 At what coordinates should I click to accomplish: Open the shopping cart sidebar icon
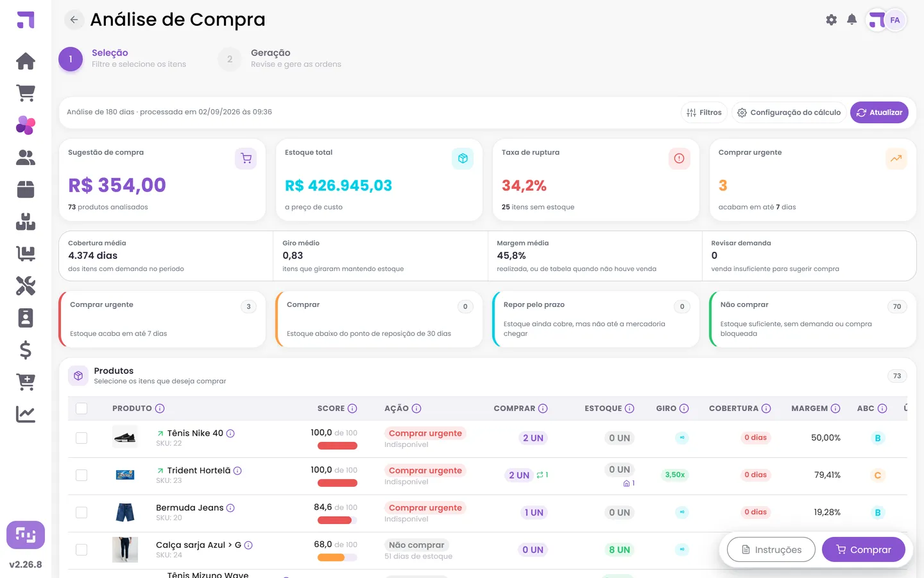coord(26,93)
